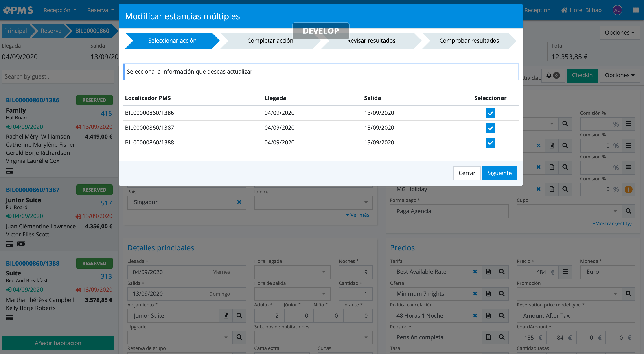
Task: Open document icon for Pensión completa
Action: point(488,337)
